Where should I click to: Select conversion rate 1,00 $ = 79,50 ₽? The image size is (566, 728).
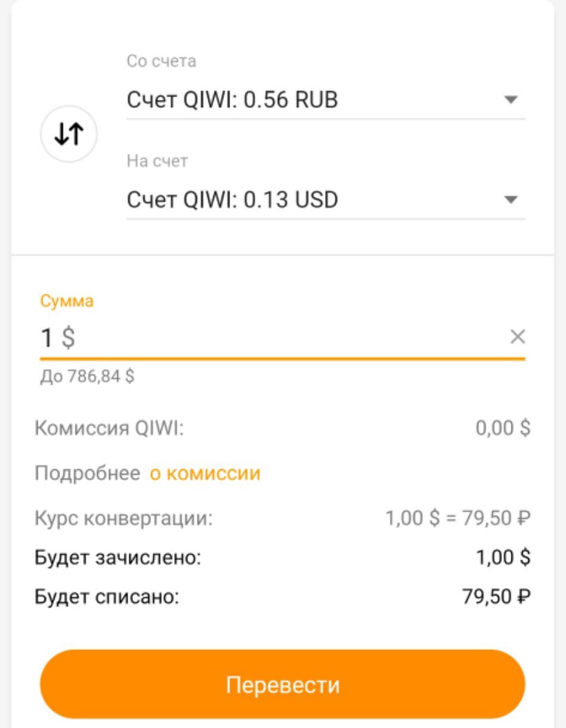coord(458,518)
